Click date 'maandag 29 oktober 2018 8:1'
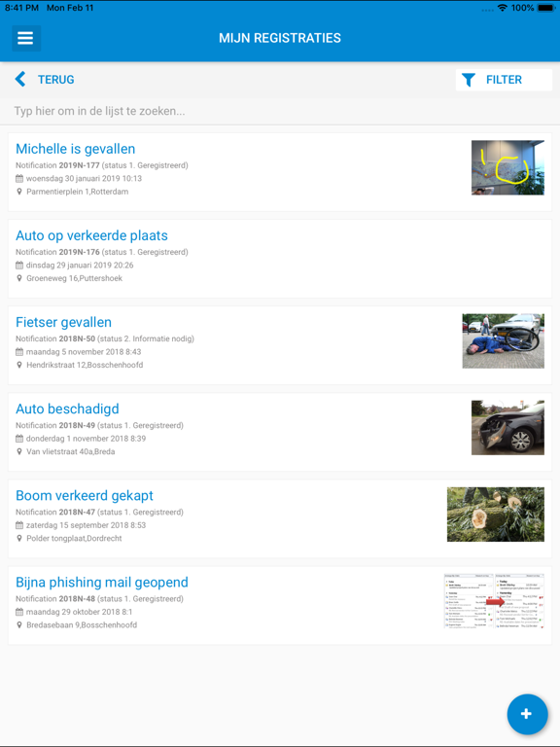Screen dimensions: 560x747 click(80, 612)
